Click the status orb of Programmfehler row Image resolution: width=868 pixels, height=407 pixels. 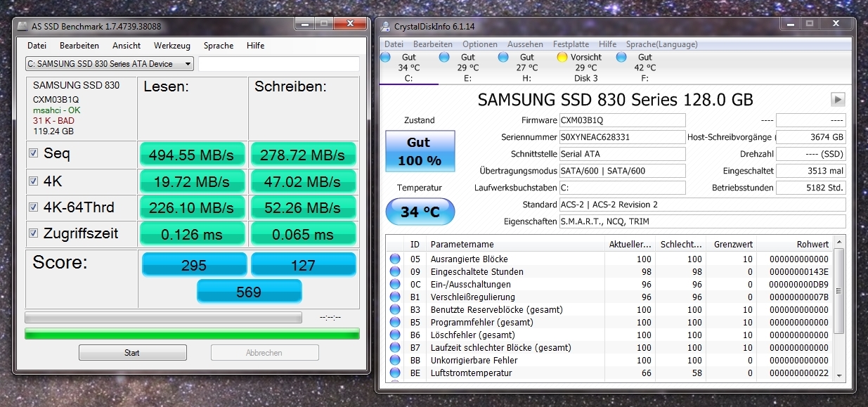[x=395, y=322]
